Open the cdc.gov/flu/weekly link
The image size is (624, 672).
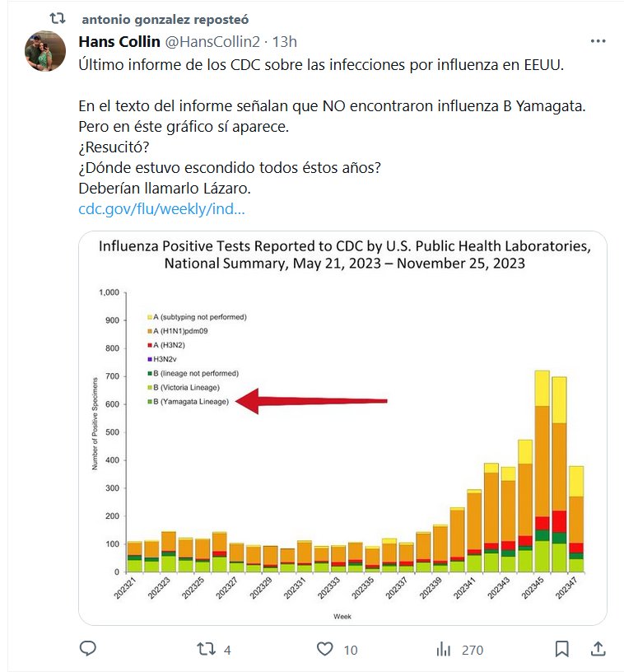pyautogui.click(x=161, y=208)
